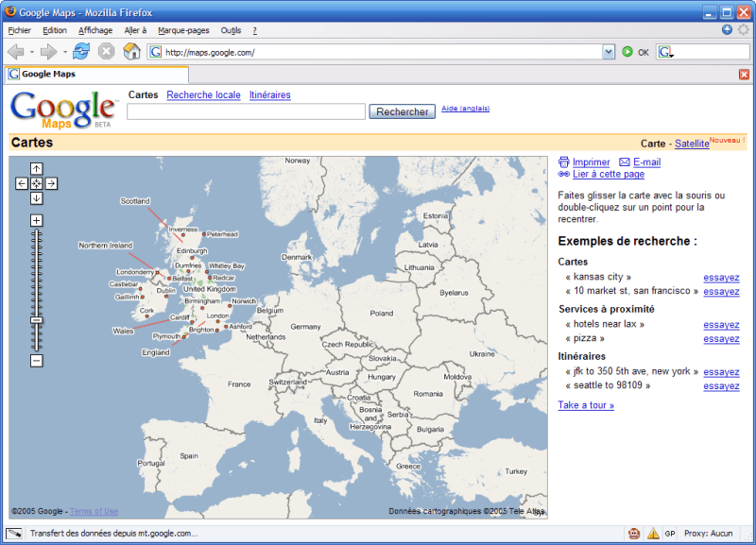
Task: Click the Google Maps logo
Action: [x=63, y=110]
